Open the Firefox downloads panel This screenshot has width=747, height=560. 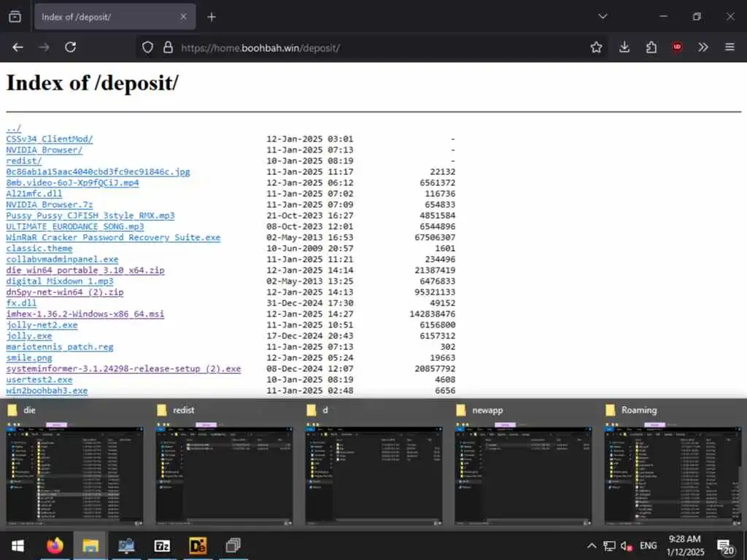pos(624,47)
